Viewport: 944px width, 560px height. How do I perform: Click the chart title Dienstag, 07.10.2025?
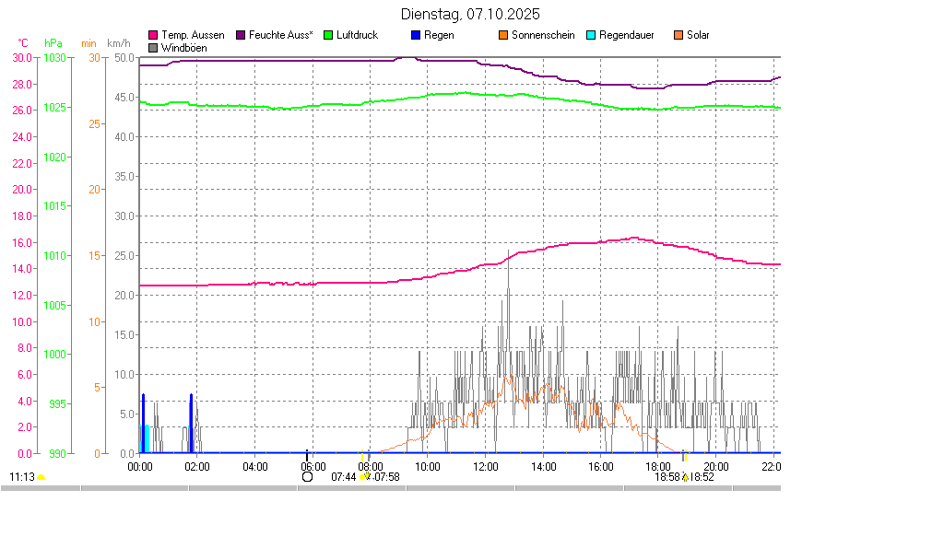click(471, 15)
